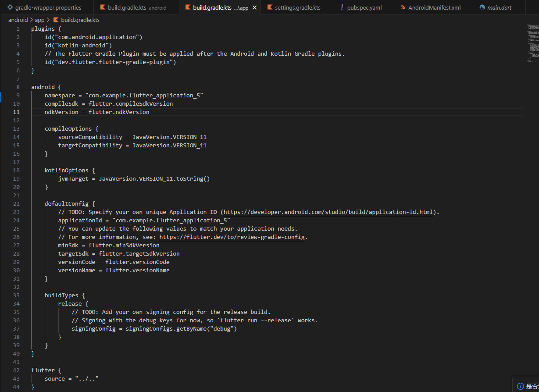Click the android breadcrumb segment

tap(18, 20)
